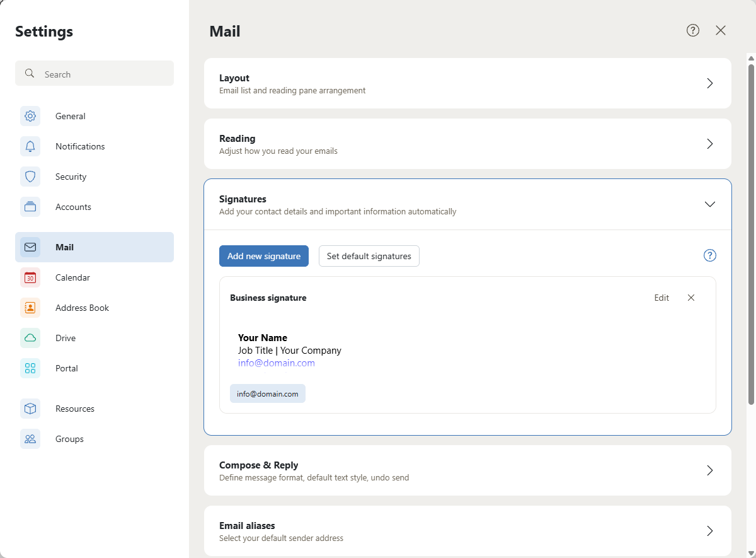Click the purple info@domain.com link
The width and height of the screenshot is (756, 558).
[x=277, y=363]
